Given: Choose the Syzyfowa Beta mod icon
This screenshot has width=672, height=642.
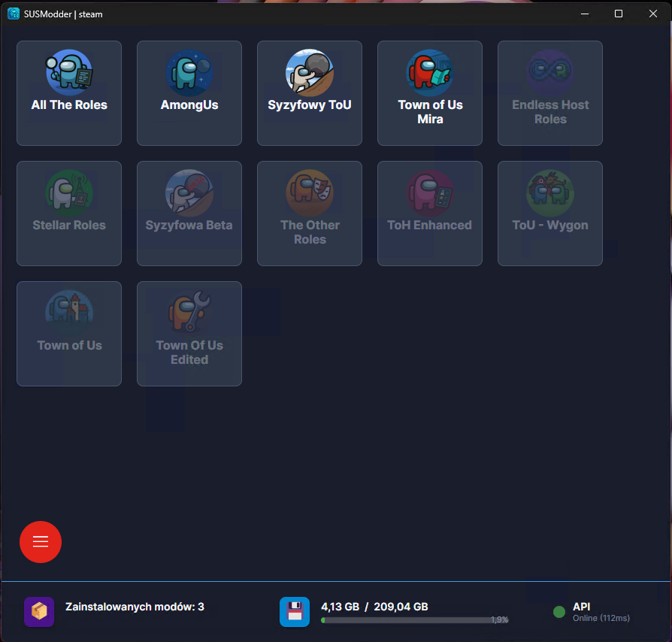Looking at the screenshot, I should 189,192.
